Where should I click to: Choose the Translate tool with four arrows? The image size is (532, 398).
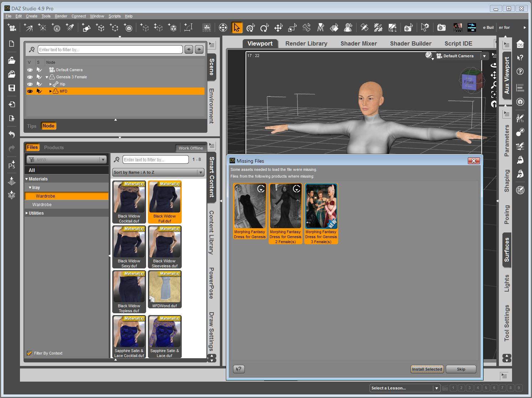(278, 27)
